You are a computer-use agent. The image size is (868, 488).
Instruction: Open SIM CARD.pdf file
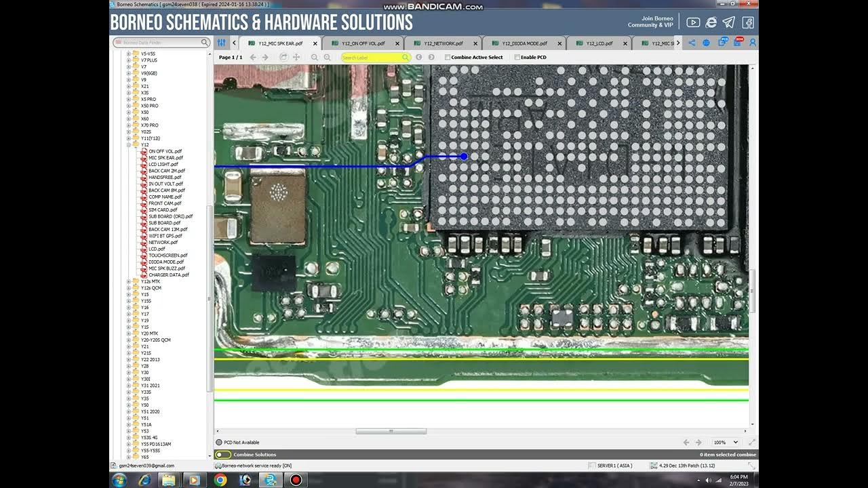point(163,210)
